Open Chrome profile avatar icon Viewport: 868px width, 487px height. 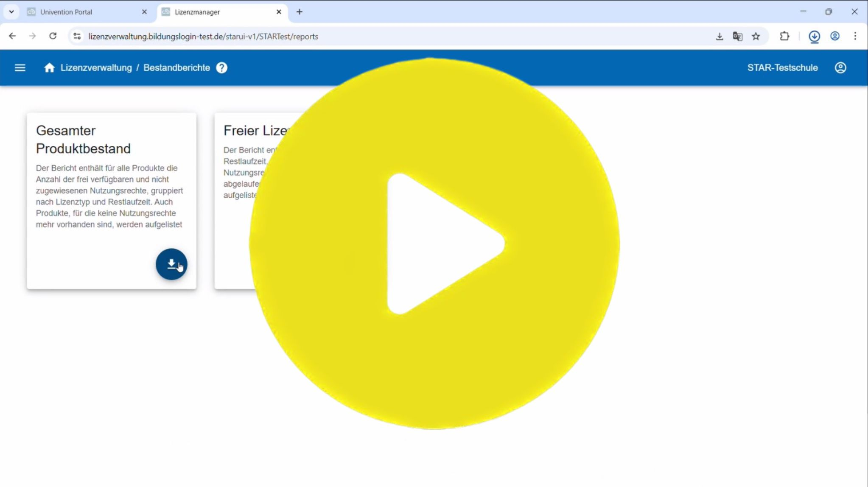834,36
